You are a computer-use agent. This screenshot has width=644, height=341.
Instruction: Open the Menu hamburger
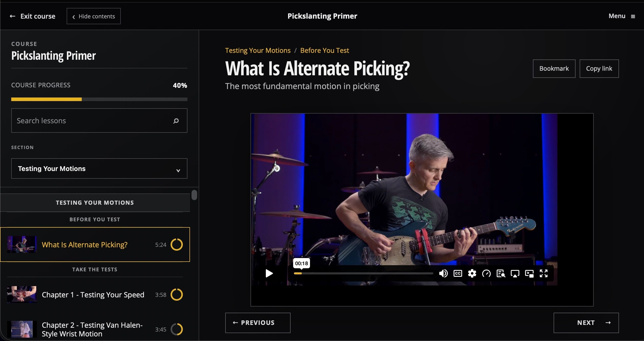[x=622, y=16]
